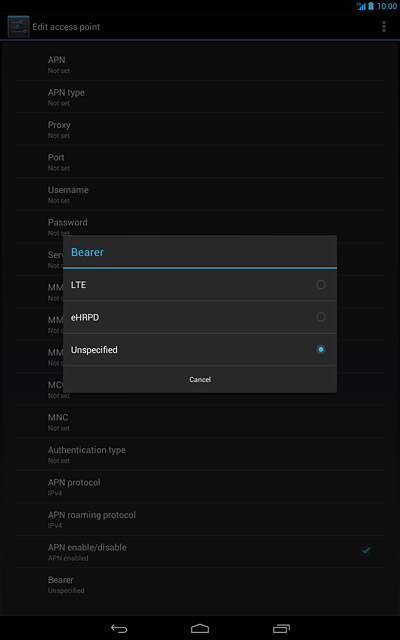Open the Authentication type setting
Viewport: 400px width, 640px height.
click(x=200, y=454)
